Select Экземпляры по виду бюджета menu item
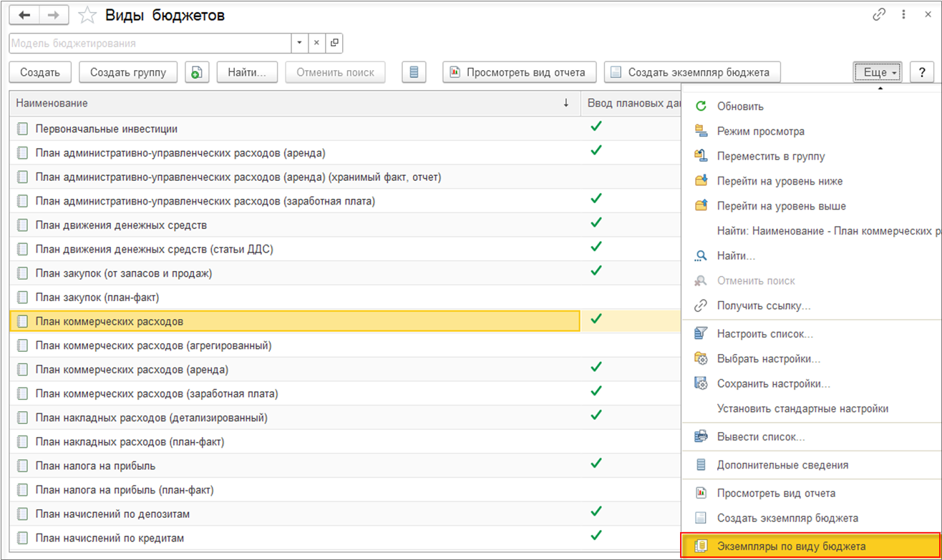The width and height of the screenshot is (942, 560). (791, 546)
